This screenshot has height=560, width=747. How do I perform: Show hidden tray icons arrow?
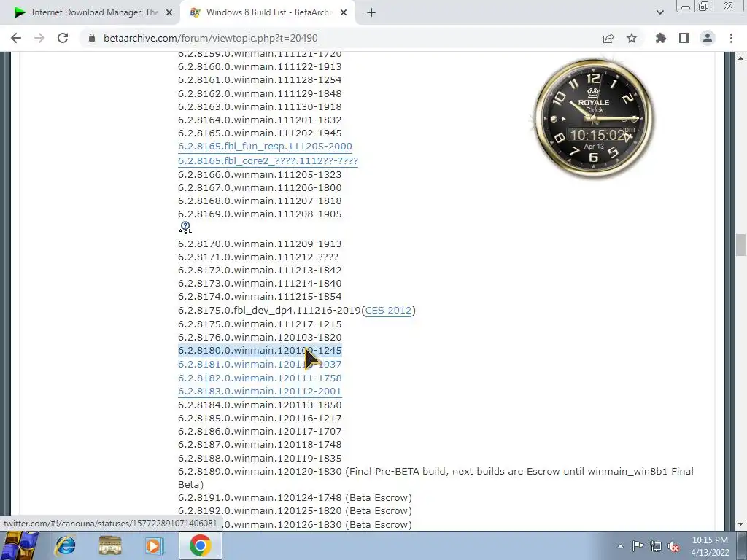coord(620,546)
